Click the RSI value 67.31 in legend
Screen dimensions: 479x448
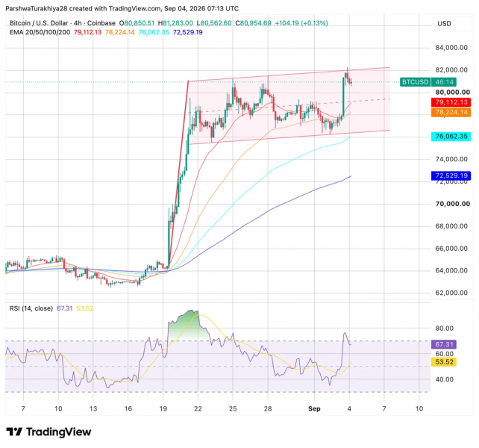point(65,308)
